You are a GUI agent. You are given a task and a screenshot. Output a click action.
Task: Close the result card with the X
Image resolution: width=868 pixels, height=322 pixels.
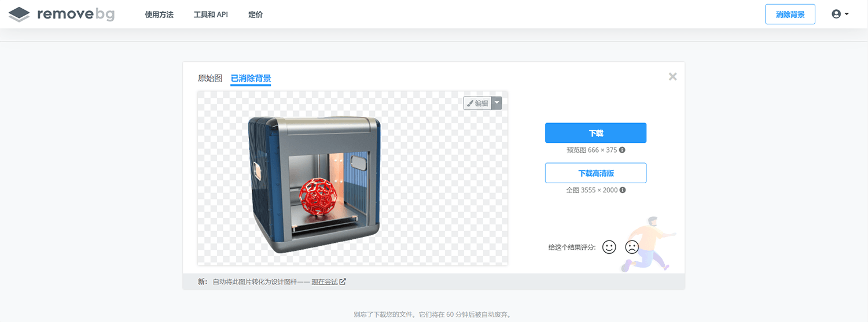click(672, 76)
